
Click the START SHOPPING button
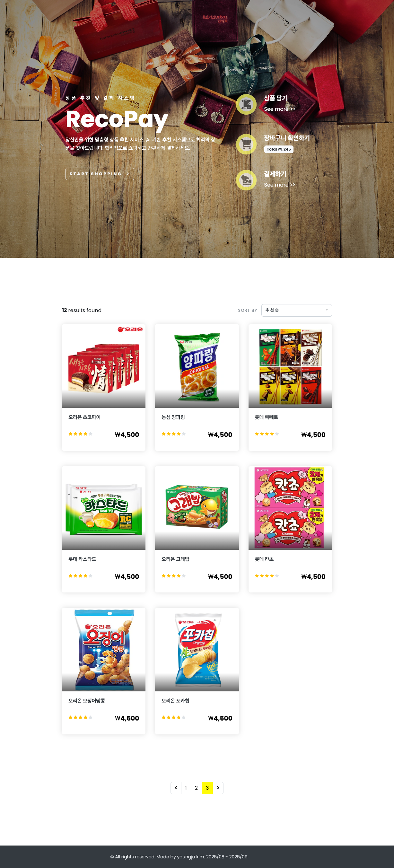(x=100, y=174)
